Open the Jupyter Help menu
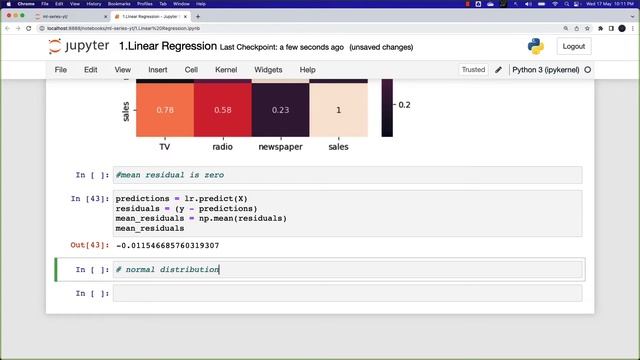 tap(307, 70)
